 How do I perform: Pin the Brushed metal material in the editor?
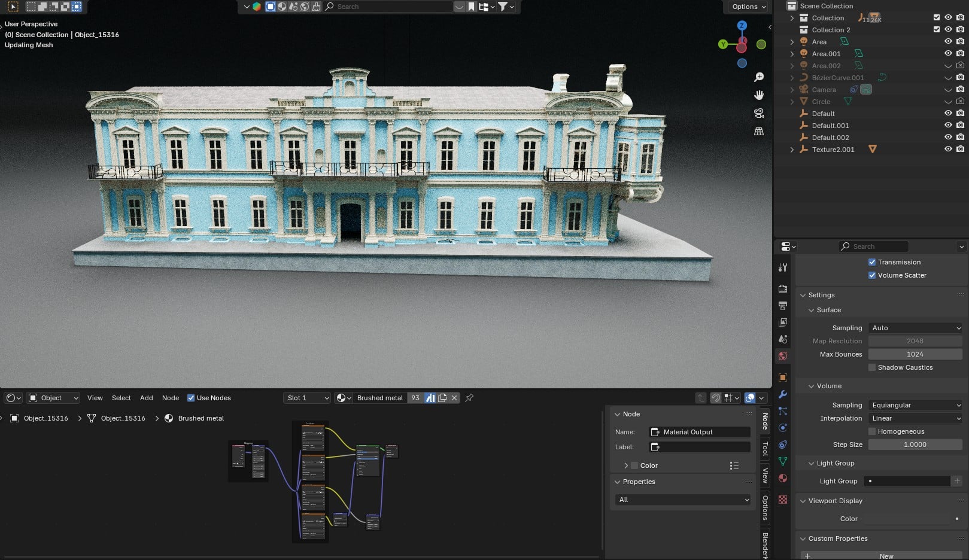tap(469, 398)
